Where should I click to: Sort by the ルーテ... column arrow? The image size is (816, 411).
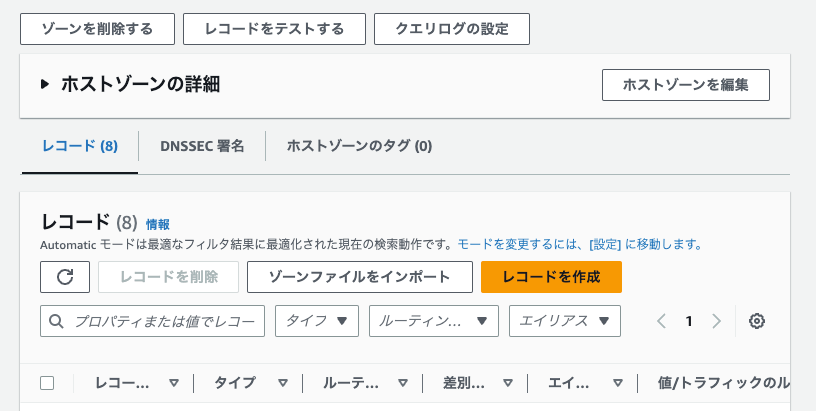[x=402, y=383]
